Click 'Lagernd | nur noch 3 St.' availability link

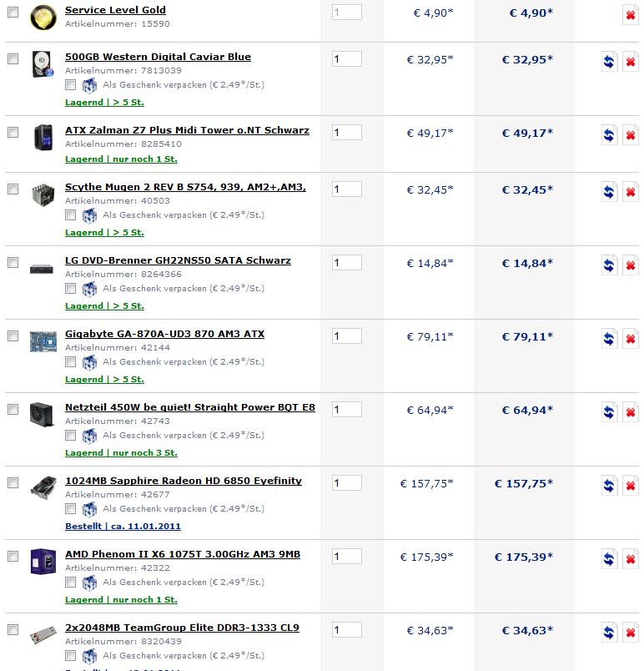pyautogui.click(x=121, y=452)
